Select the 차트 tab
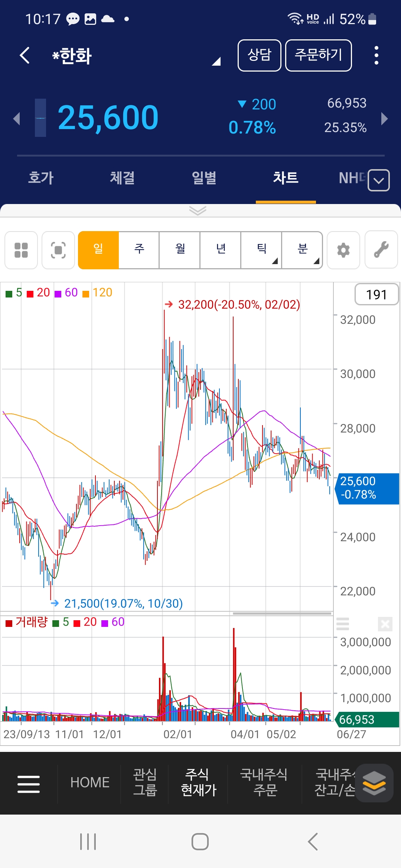Image resolution: width=401 pixels, height=868 pixels. click(x=286, y=178)
